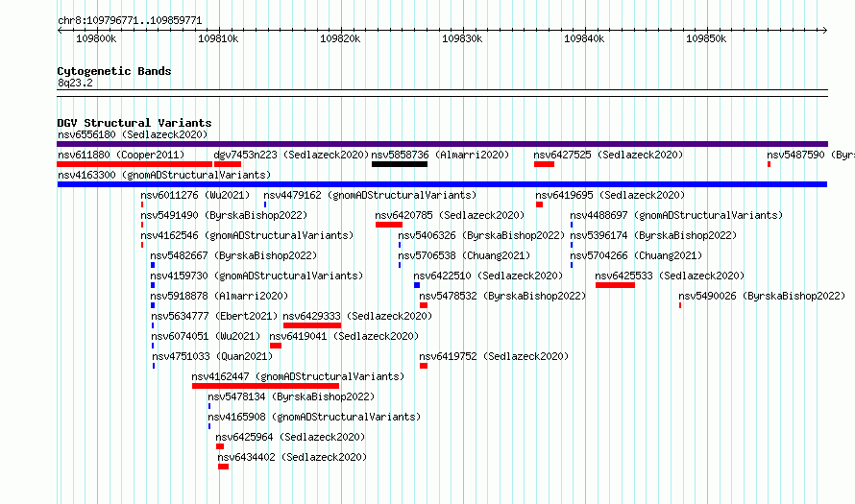Click nsv5491490 (ByrskaBishop2022) label
This screenshot has width=855, height=504.
point(224,215)
